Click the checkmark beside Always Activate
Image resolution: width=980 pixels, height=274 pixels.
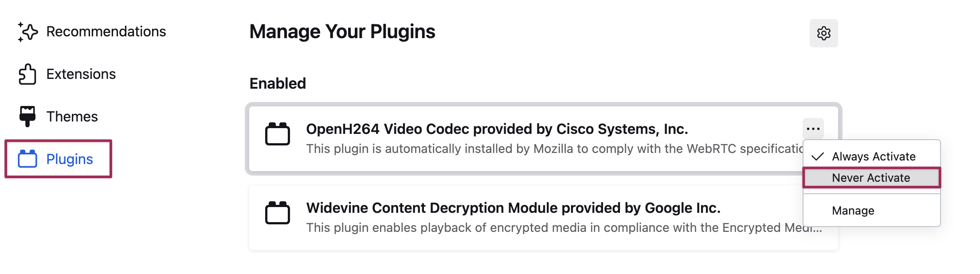click(x=817, y=157)
